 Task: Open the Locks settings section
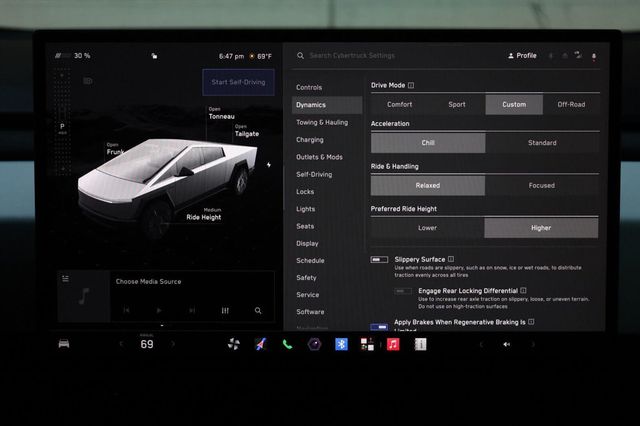[327, 192]
